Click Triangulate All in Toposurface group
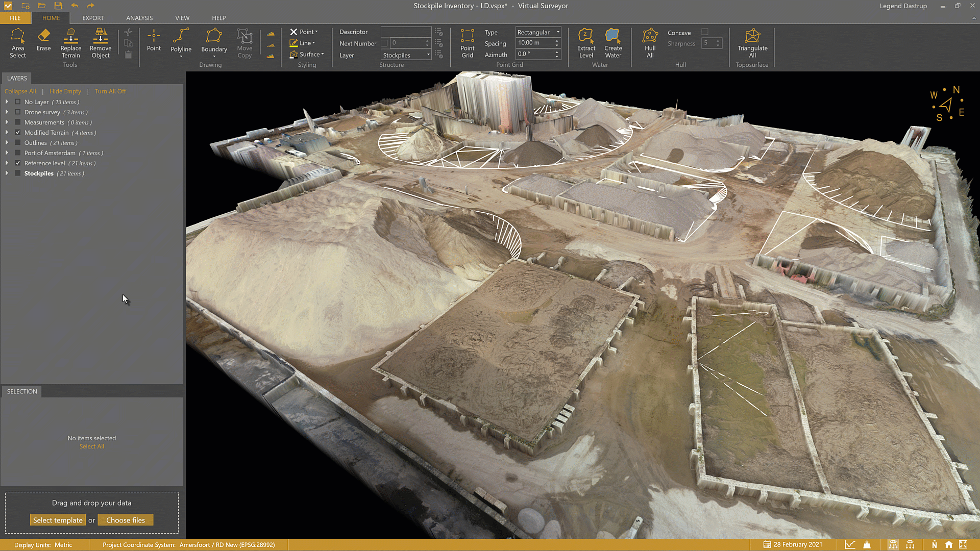The image size is (980, 551). tap(752, 43)
